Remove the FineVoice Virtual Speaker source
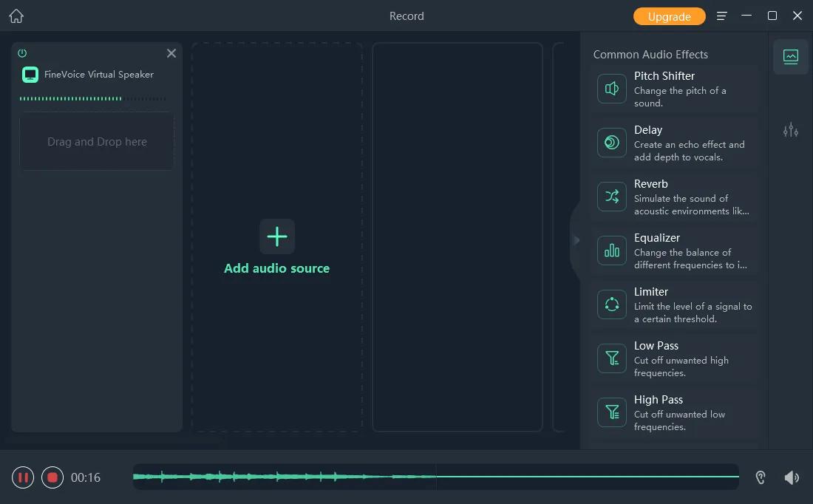Screen dimensions: 813x504 [171, 53]
